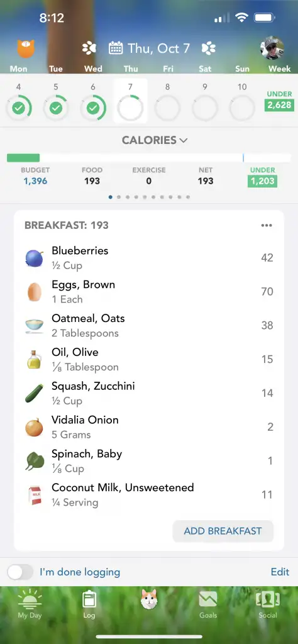
Task: Go to next day with right paw icon
Action: 209,48
